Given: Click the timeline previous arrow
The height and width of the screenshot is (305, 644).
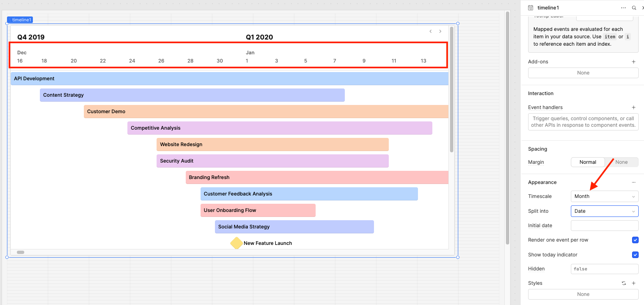Looking at the screenshot, I should click(x=430, y=31).
